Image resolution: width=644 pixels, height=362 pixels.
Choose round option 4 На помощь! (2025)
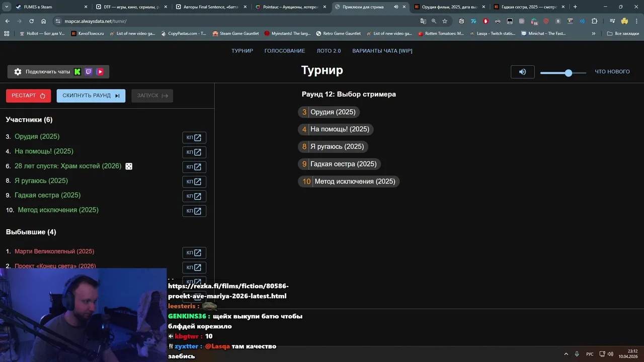(336, 129)
